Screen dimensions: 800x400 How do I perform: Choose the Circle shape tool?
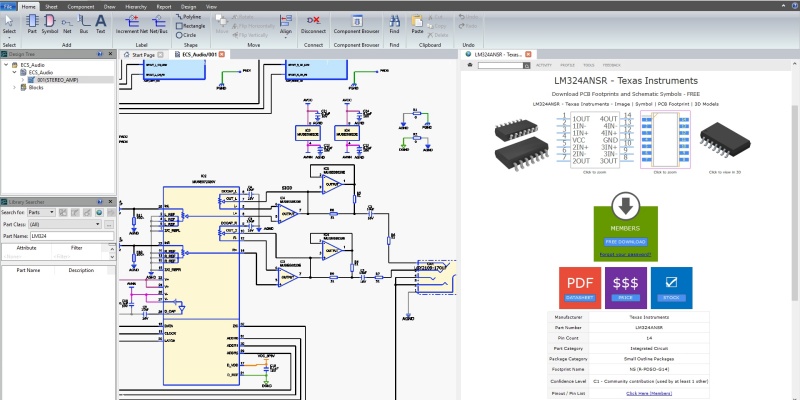(186, 35)
